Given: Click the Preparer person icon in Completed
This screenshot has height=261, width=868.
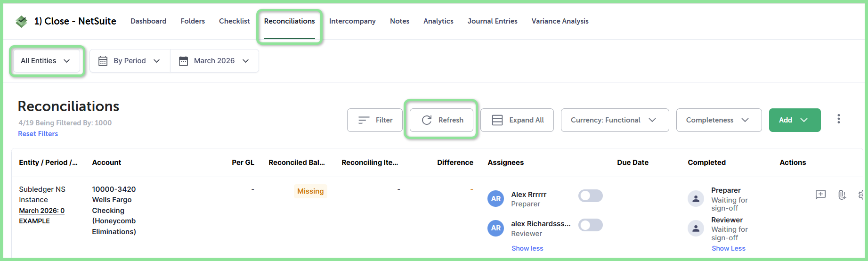Looking at the screenshot, I should 696,199.
